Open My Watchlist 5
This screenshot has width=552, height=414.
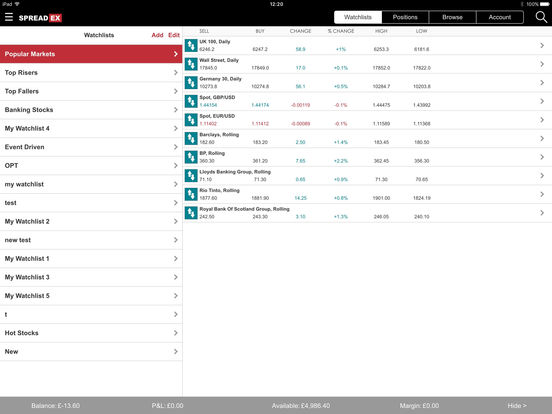(x=91, y=296)
